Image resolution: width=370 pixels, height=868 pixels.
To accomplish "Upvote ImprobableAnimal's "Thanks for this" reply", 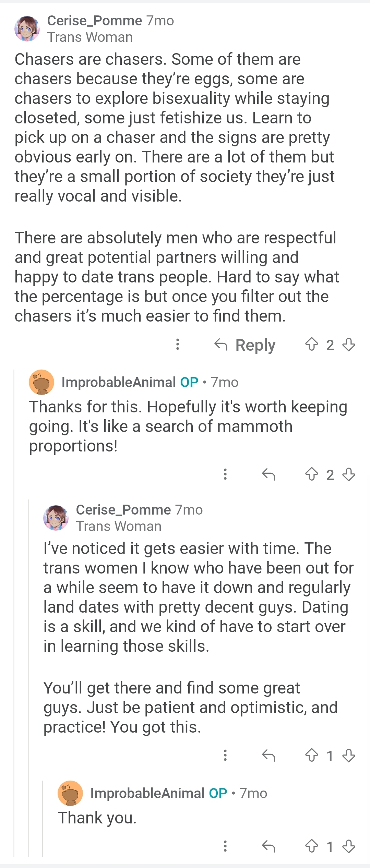I will click(x=311, y=475).
